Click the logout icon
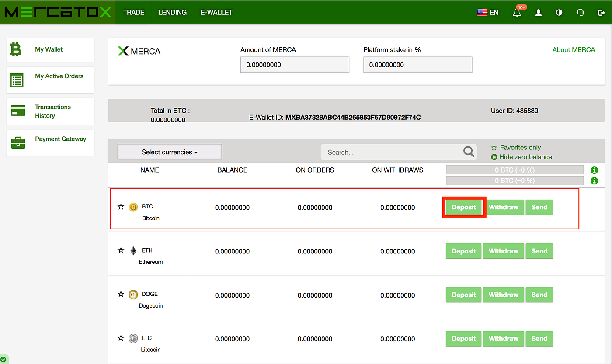Screen dimensions: 612x364 point(601,13)
